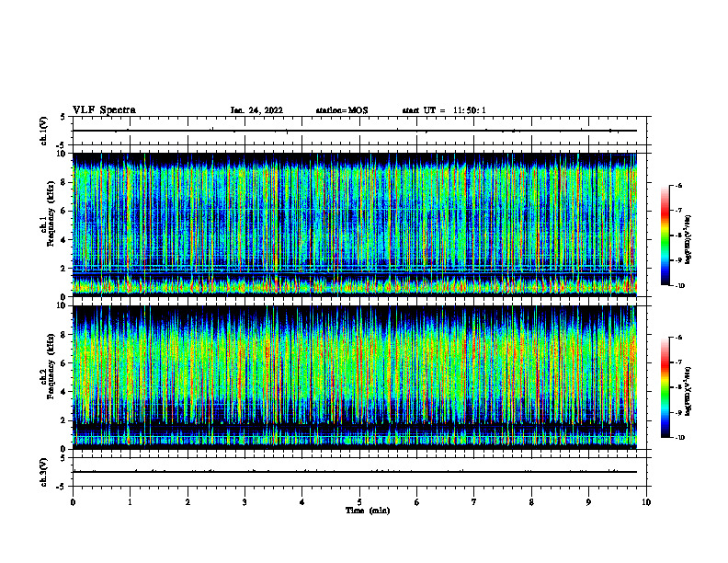Click the "-10" label on ch.2 color bar

pos(679,438)
